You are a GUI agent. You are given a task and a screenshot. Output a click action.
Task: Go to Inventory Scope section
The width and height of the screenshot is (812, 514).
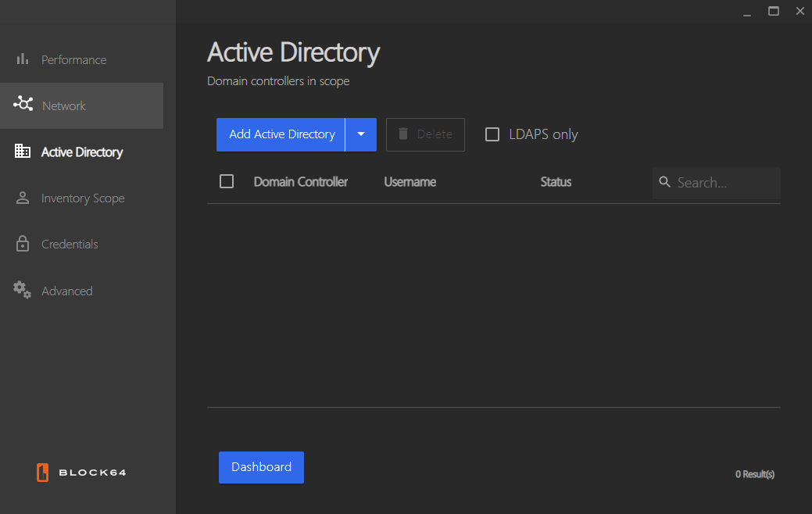pos(83,198)
